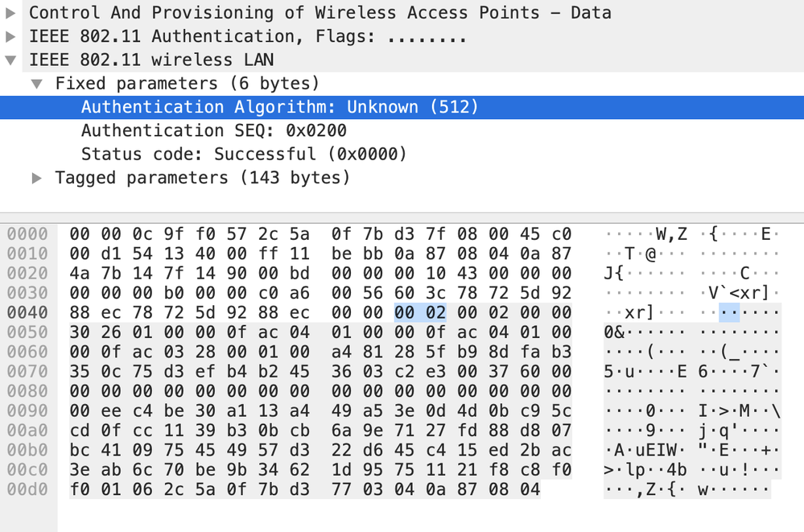This screenshot has width=804, height=532.
Task: Select the IEEE 802.11 wireless LAN row
Action: tap(151, 60)
